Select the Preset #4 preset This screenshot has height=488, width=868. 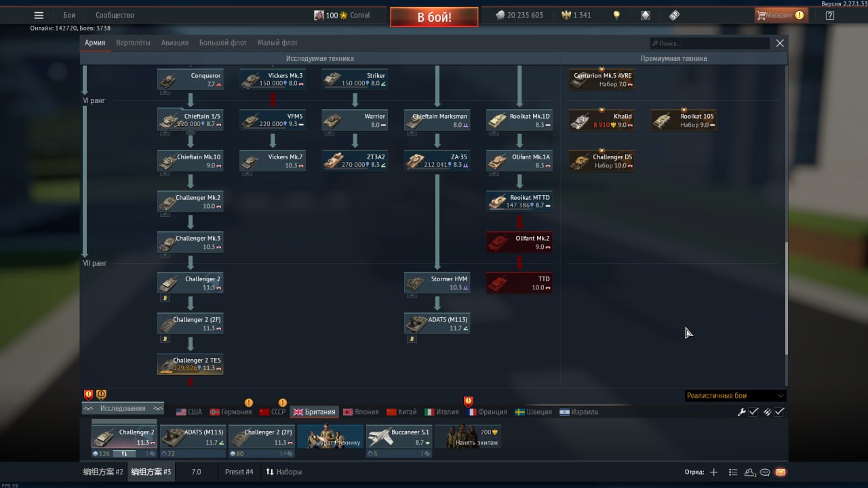coord(239,472)
